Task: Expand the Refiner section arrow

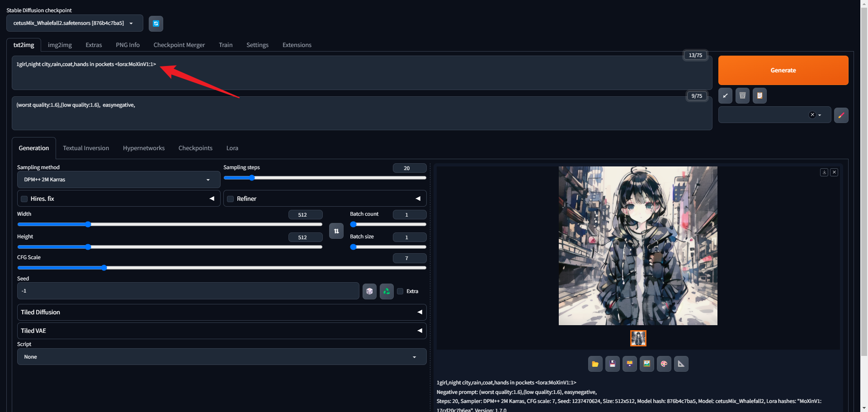Action: (x=418, y=199)
